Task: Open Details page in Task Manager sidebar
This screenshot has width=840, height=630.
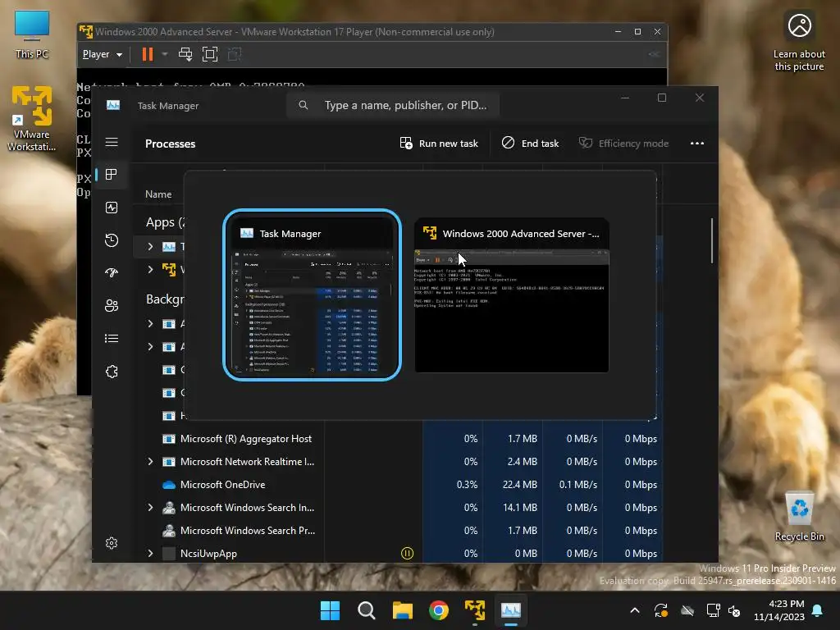Action: click(x=112, y=338)
